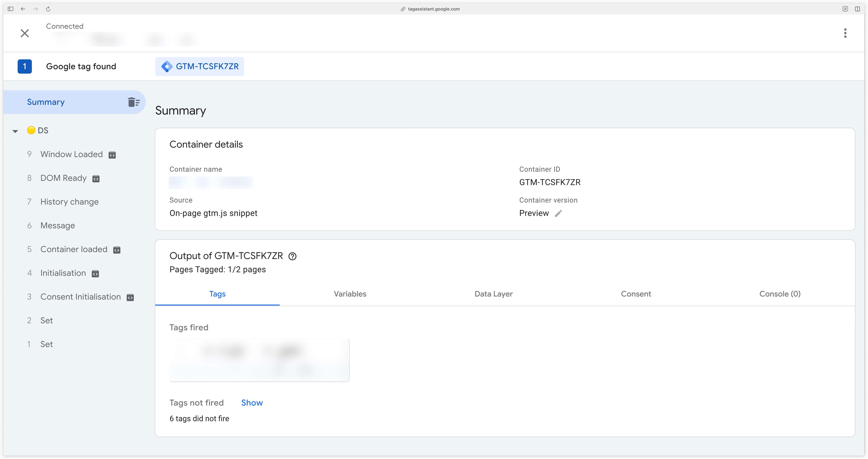Select event 2 Set
The width and height of the screenshot is (868, 459).
(x=46, y=320)
